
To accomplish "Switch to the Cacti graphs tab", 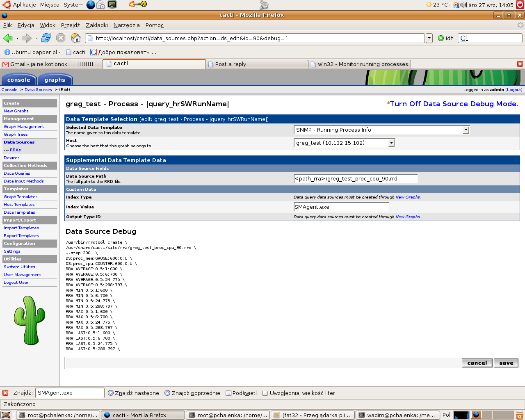I will (x=55, y=80).
